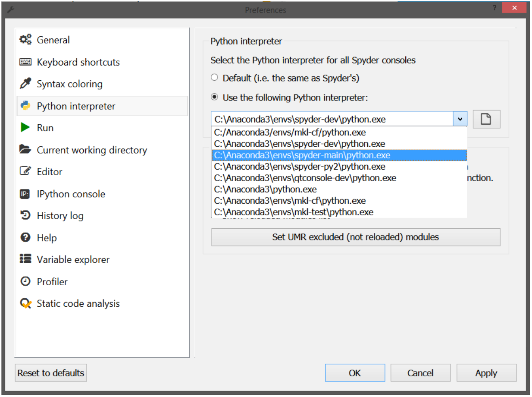Screen dimensions: 532x397
Task: Open the Variable explorer preferences page
Action: coord(73,259)
